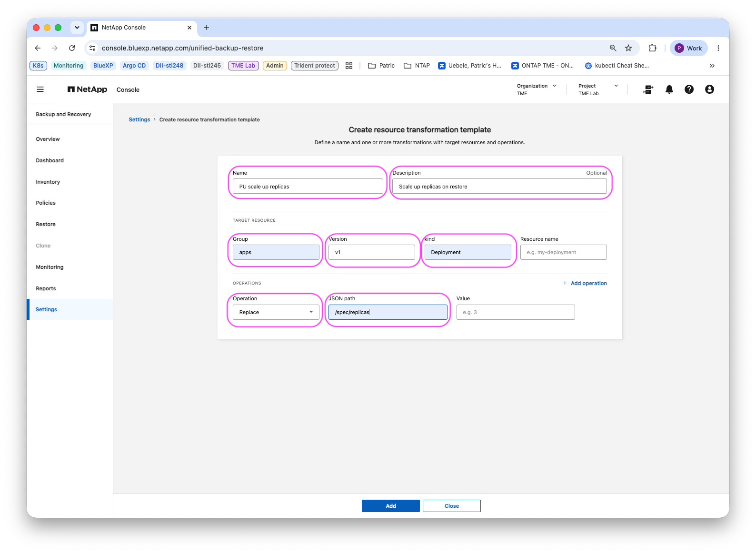Open the browser extensions puzzle icon
Screen dimensions: 756x553
(652, 48)
